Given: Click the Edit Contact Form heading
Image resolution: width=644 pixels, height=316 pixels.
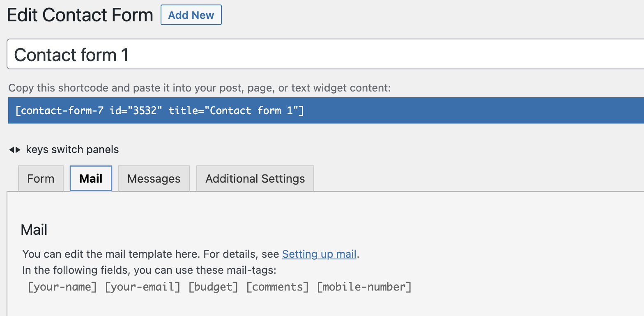Looking at the screenshot, I should click(x=80, y=15).
